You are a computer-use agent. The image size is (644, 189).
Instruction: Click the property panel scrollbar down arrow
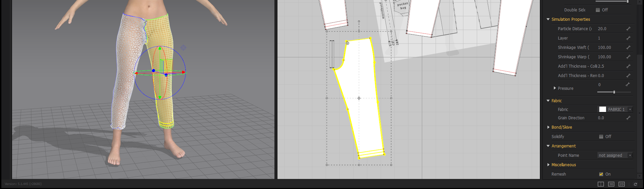[640, 177]
